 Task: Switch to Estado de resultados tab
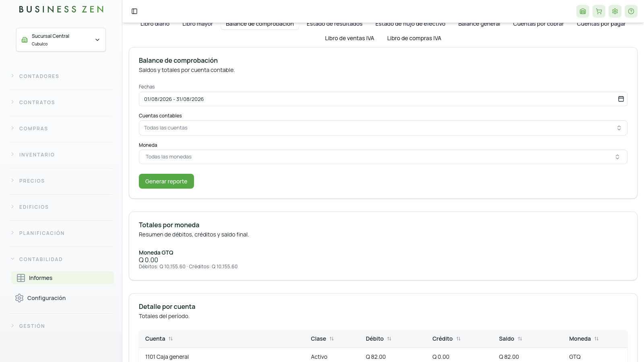(334, 24)
